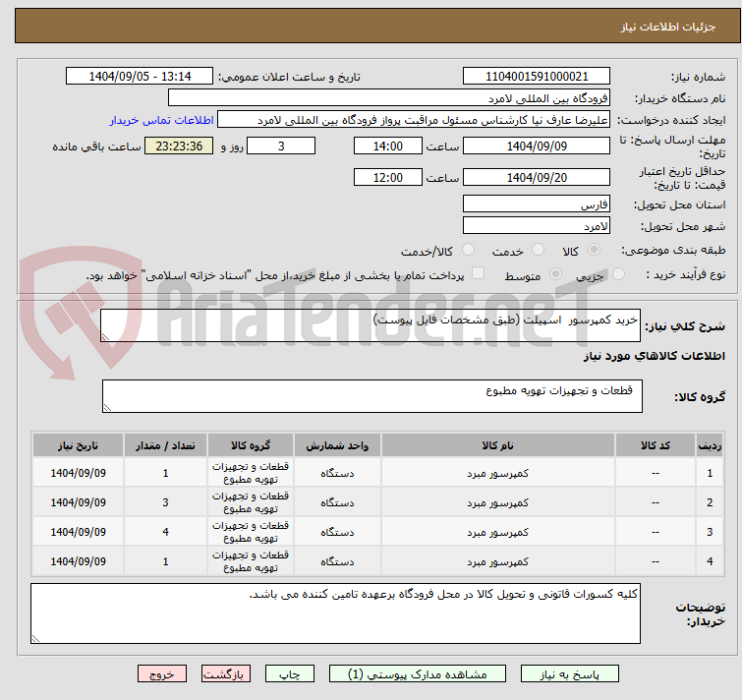Click unit دستگاه in row 3
Image resolution: width=742 pixels, height=700 pixels.
pos(337,532)
